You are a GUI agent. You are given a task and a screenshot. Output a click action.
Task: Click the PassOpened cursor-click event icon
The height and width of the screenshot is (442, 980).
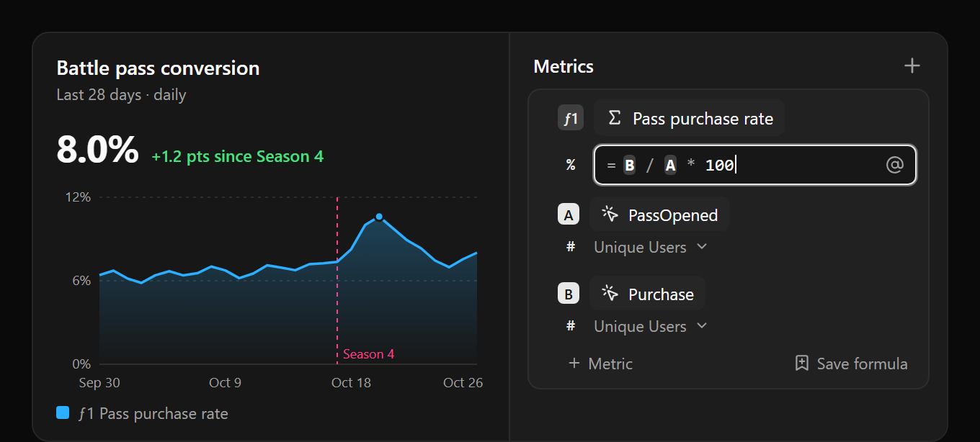click(x=610, y=214)
